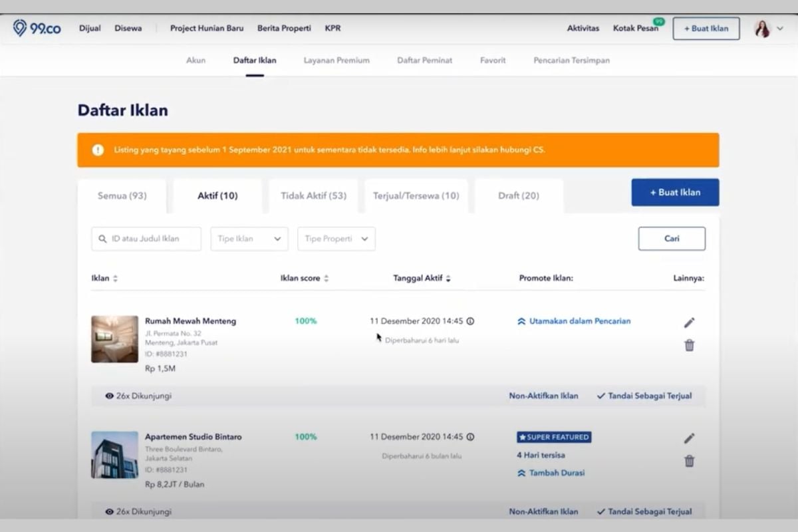This screenshot has width=798, height=532.
Task: Expand the account menu arrow
Action: tap(780, 29)
